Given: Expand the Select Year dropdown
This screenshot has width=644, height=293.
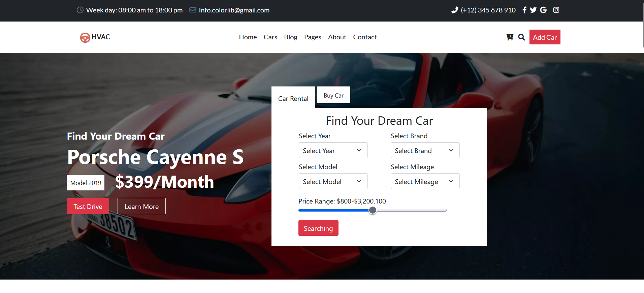Looking at the screenshot, I should coord(333,150).
